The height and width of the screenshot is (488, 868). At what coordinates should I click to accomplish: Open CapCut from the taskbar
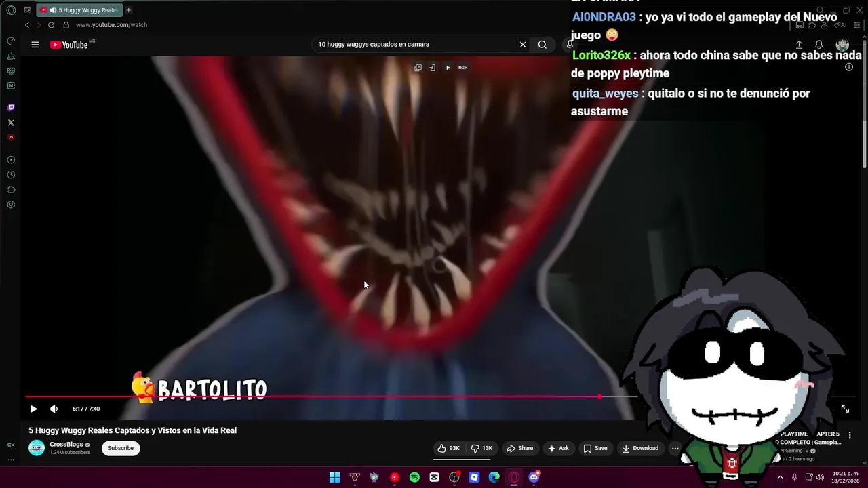click(434, 477)
